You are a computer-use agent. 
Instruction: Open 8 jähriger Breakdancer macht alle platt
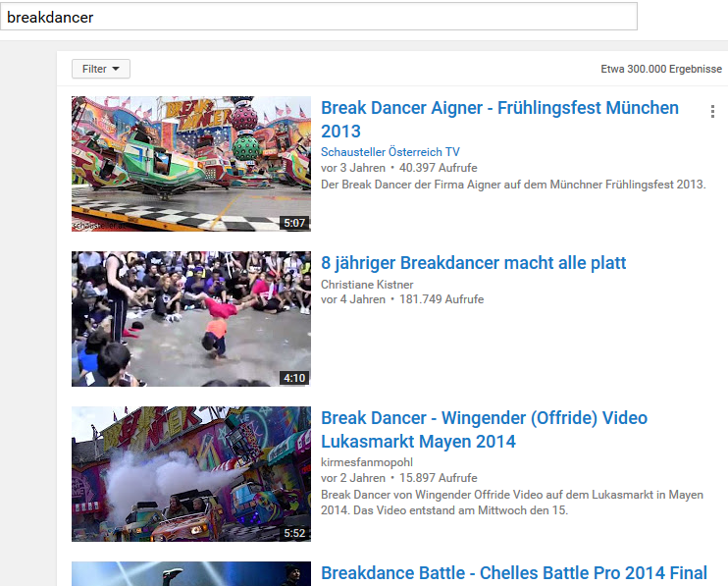[473, 263]
